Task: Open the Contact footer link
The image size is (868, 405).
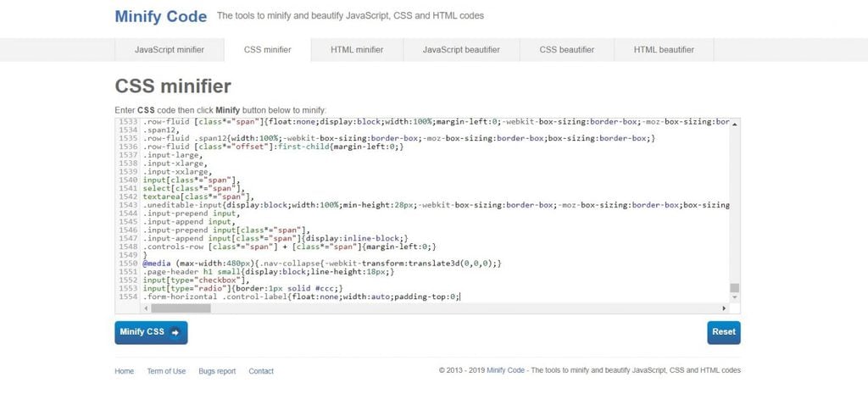Action: (x=261, y=371)
